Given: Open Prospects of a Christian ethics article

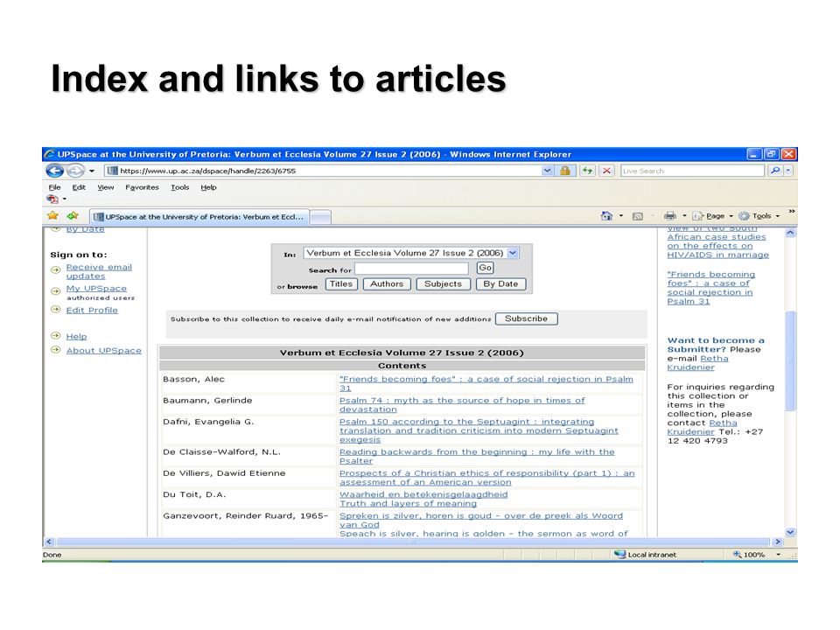Looking at the screenshot, I should 486,478.
